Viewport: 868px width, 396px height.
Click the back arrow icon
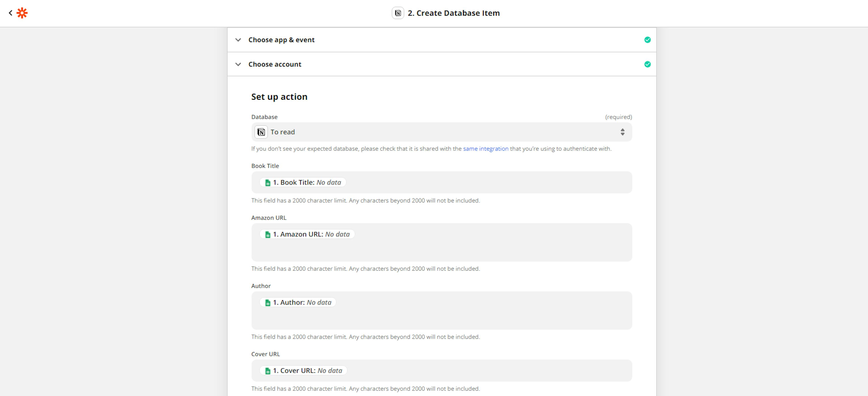click(10, 13)
